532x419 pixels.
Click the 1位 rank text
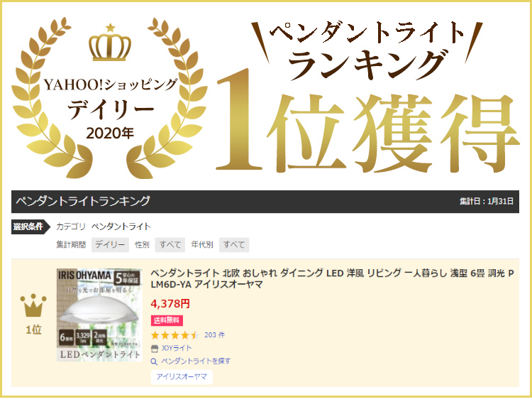coord(33,330)
